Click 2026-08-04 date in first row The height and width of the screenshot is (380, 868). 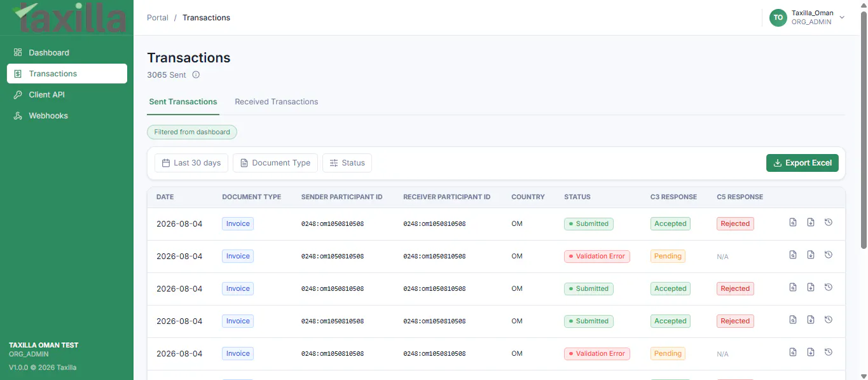pos(179,224)
